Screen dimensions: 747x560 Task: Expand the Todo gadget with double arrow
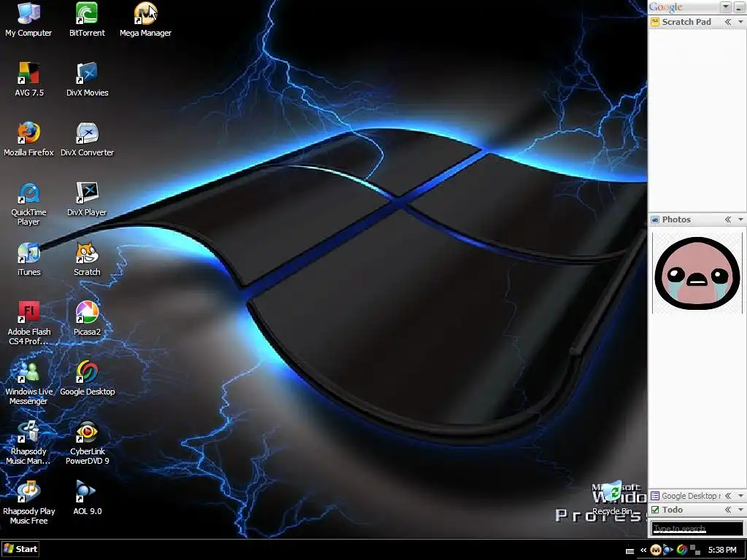click(728, 510)
